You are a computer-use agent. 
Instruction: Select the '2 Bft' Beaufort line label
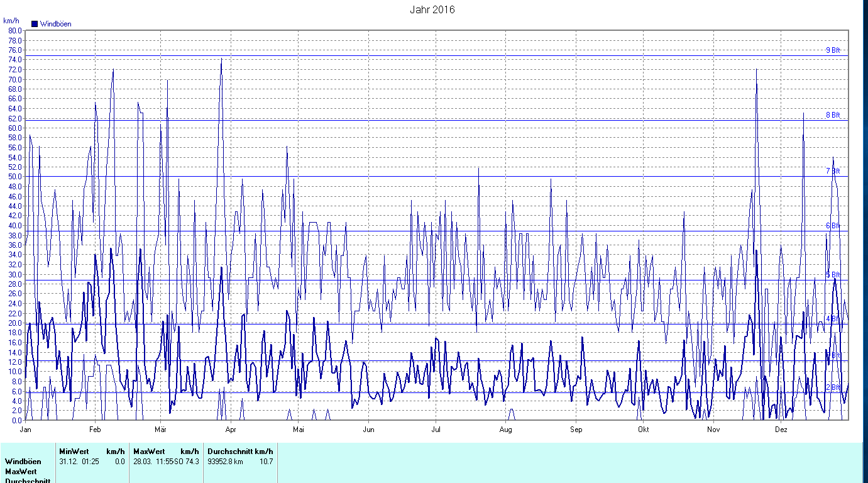833,387
